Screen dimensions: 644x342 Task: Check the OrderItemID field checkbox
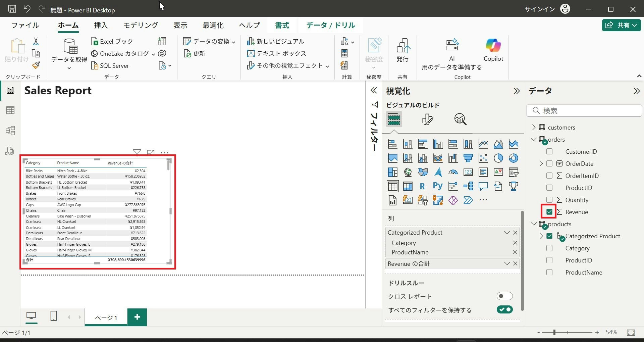point(549,176)
